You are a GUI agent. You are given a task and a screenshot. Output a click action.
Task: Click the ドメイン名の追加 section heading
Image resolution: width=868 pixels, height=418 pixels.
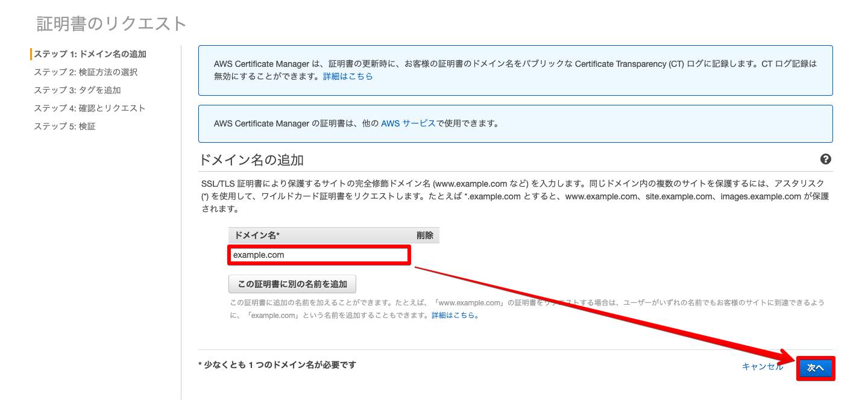pos(251,160)
